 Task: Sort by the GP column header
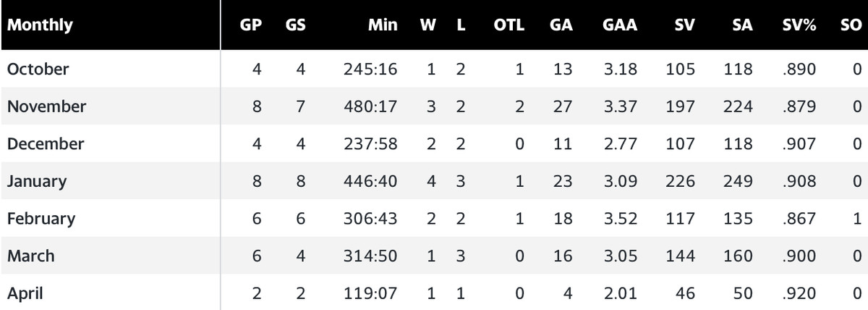click(251, 25)
